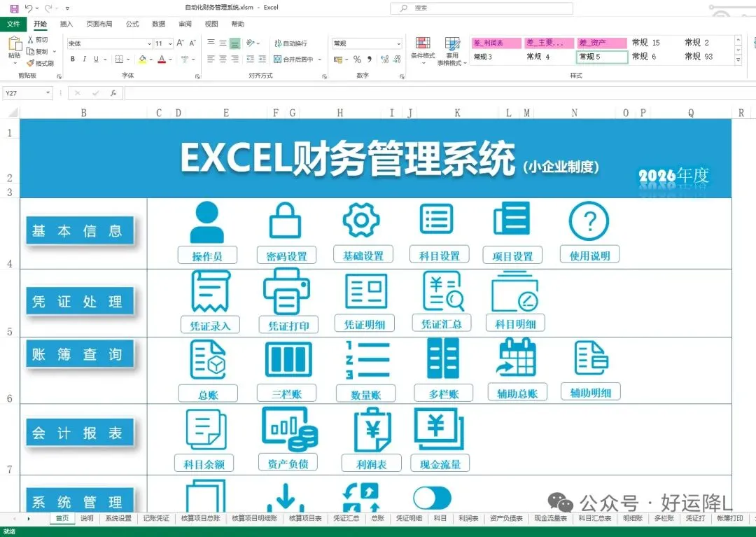Screen dimensions: 756x537
Task: Click the percent style icon
Action: coord(357,60)
